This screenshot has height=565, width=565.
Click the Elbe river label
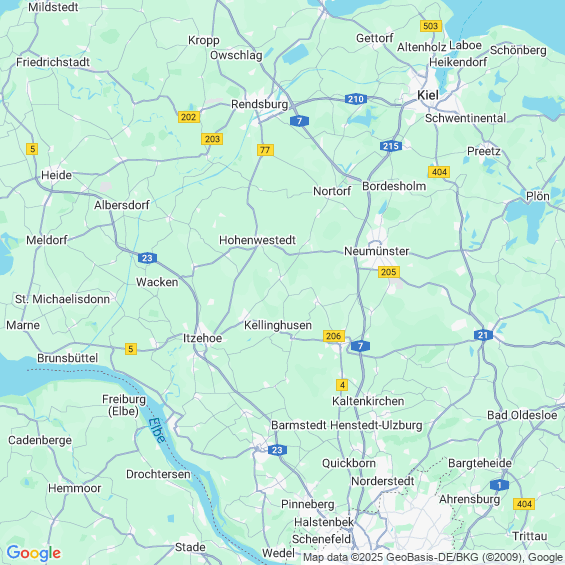pos(157,430)
